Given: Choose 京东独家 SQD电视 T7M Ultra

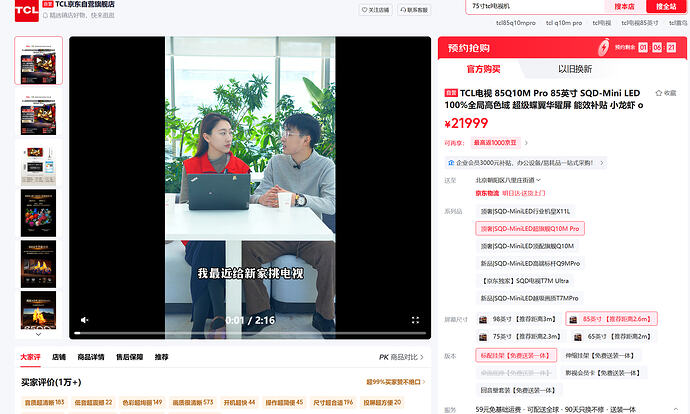Looking at the screenshot, I should point(524,281).
